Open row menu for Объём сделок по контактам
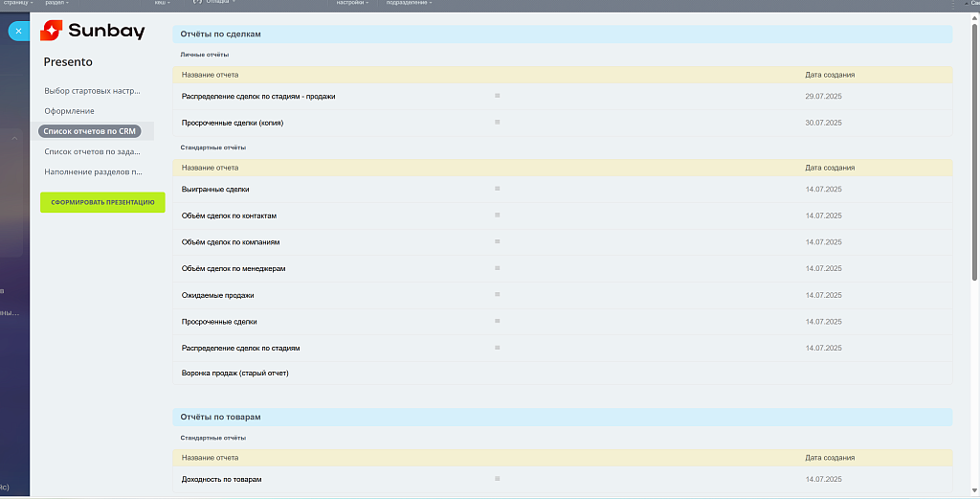The width and height of the screenshot is (980, 499). tap(498, 215)
